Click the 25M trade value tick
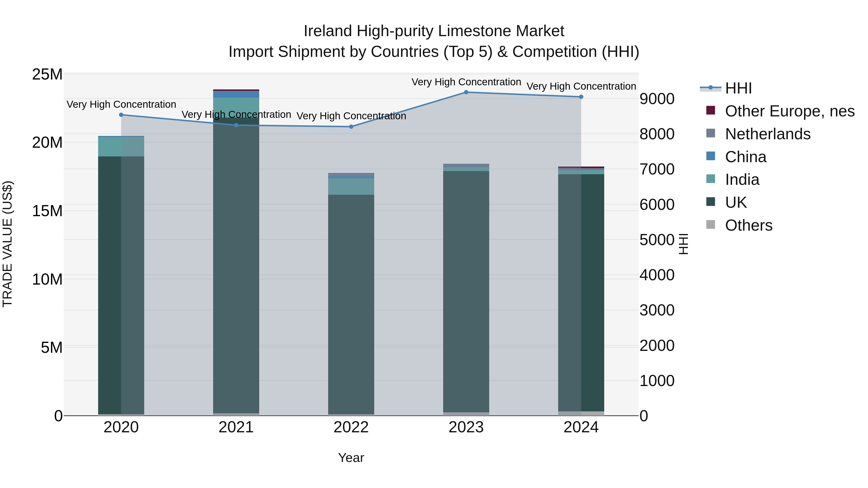The width and height of the screenshot is (868, 488). [47, 74]
